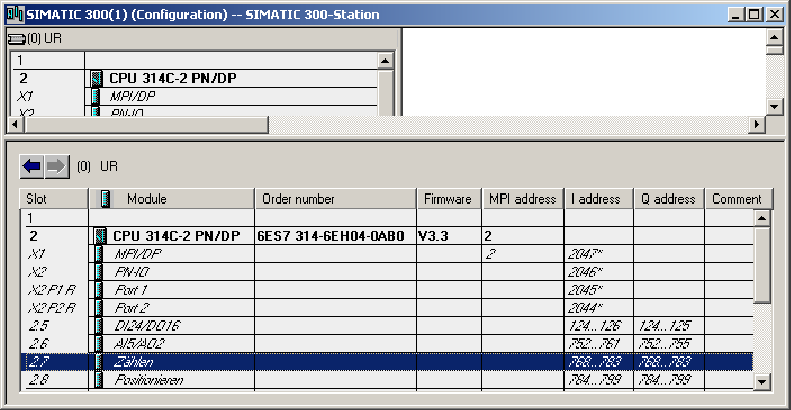Image resolution: width=791 pixels, height=410 pixels.
Task: Click right arrow of upper pane horizontal scrollbar
Action: click(x=756, y=125)
